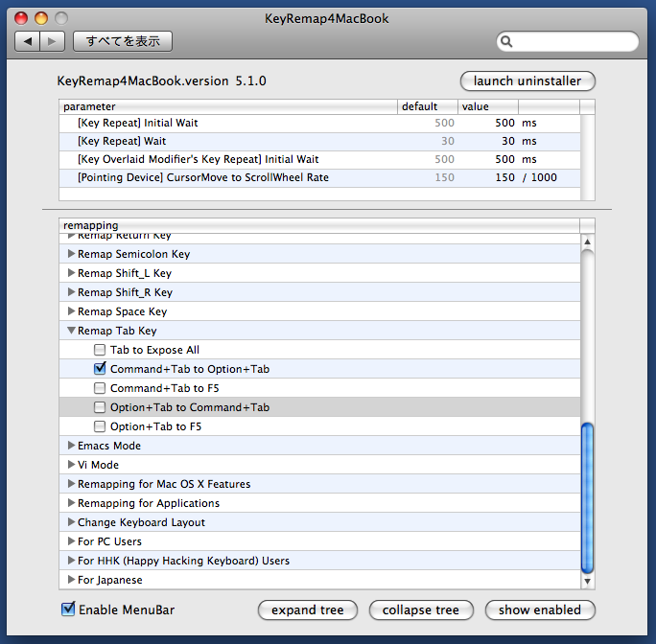Expand Remap Space Key group
Viewport: 656px width, 644px height.
click(x=71, y=311)
